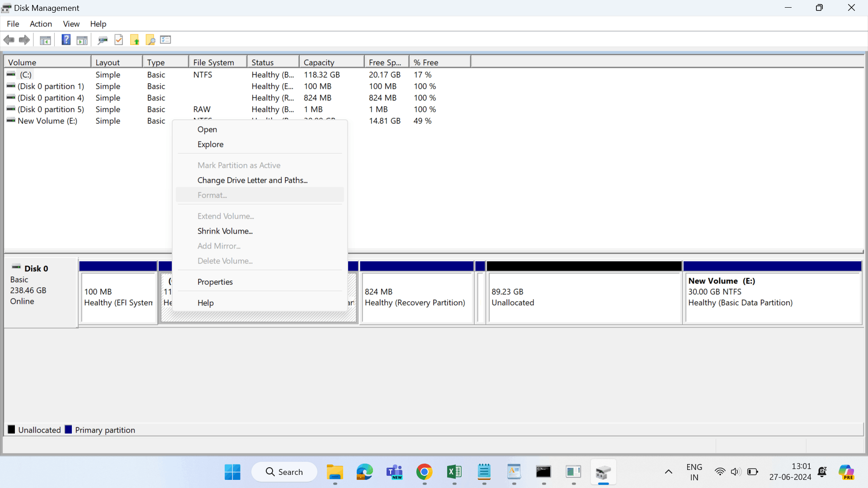868x488 pixels.
Task: Click the back arrow toolbar button
Action: (x=9, y=40)
